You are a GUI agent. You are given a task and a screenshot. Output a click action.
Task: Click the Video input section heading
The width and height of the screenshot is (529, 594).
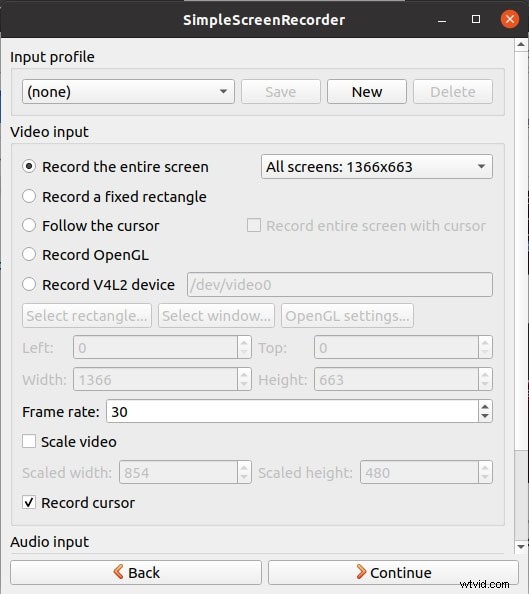point(50,132)
